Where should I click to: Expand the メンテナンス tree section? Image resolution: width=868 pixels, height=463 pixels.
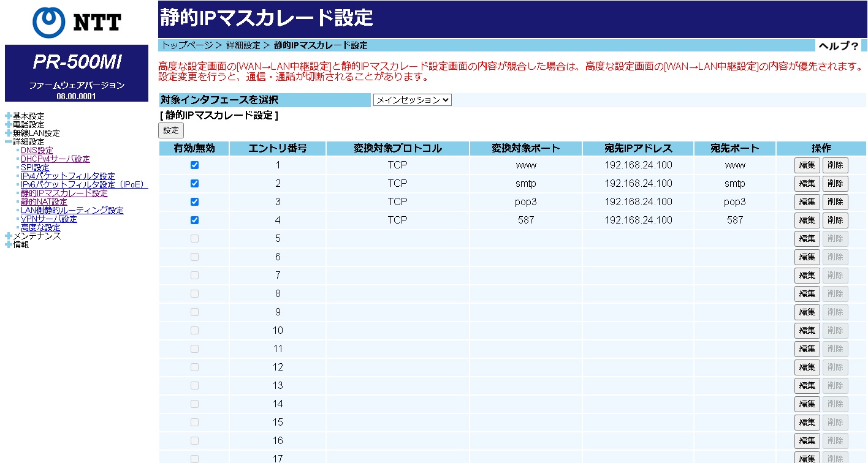coord(9,236)
